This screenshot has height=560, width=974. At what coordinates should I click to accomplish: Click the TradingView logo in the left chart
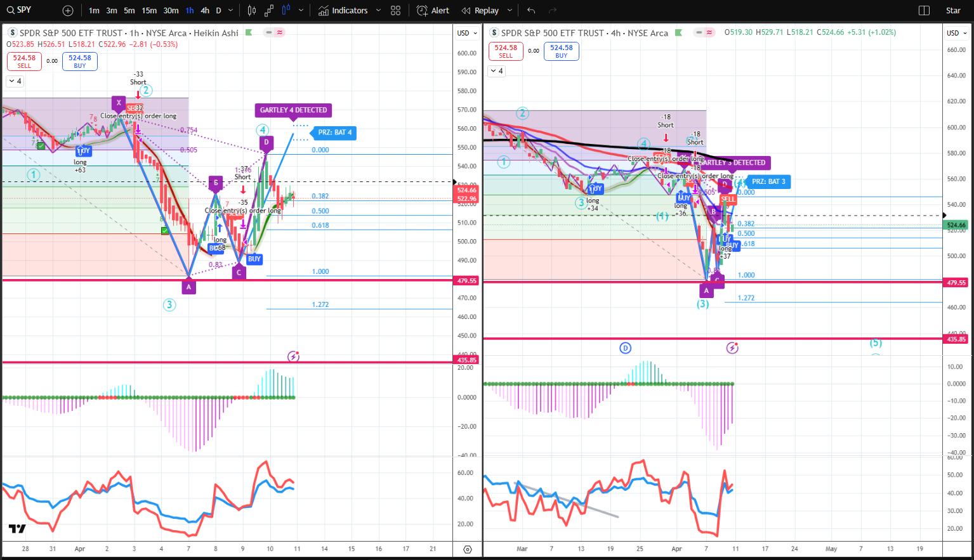point(17,528)
